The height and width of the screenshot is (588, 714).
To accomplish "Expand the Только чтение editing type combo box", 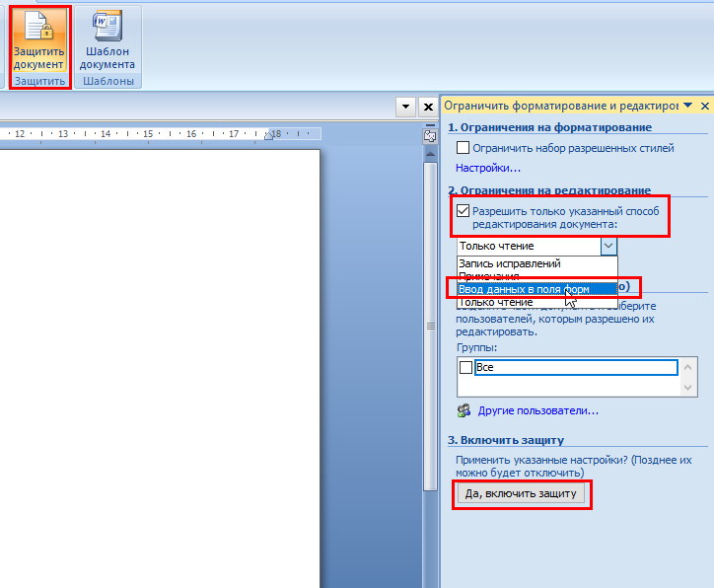I will 608,246.
